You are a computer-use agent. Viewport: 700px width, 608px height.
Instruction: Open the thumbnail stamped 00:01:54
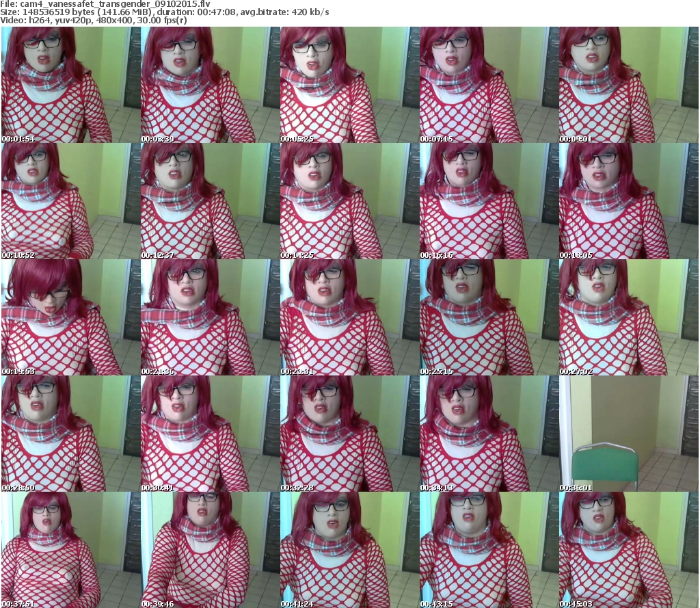(x=70, y=85)
